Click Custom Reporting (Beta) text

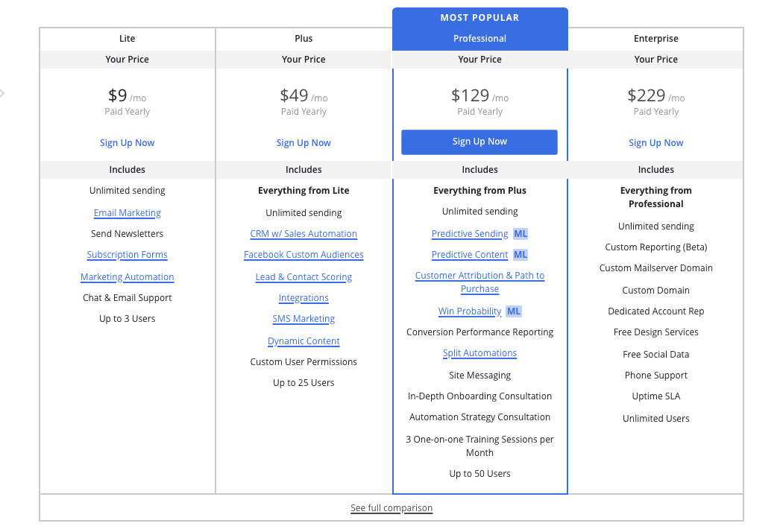(x=656, y=247)
